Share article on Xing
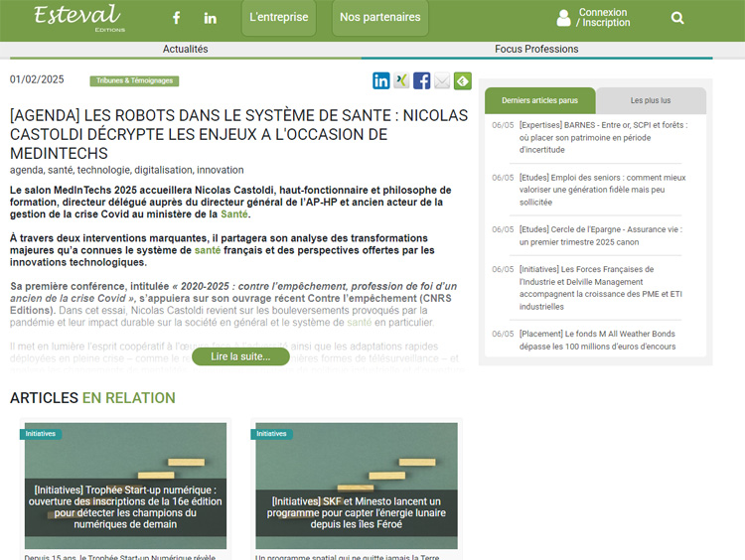Image resolution: width=745 pixels, height=560 pixels. 401,81
